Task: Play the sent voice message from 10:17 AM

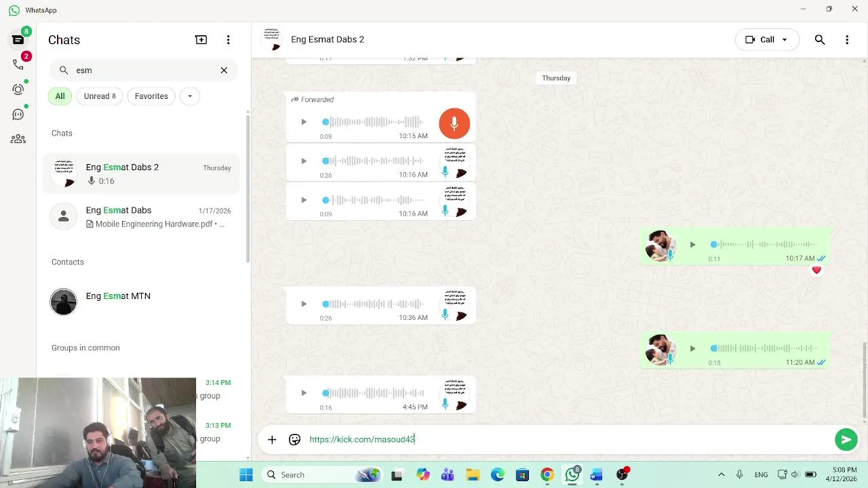Action: pyautogui.click(x=692, y=245)
